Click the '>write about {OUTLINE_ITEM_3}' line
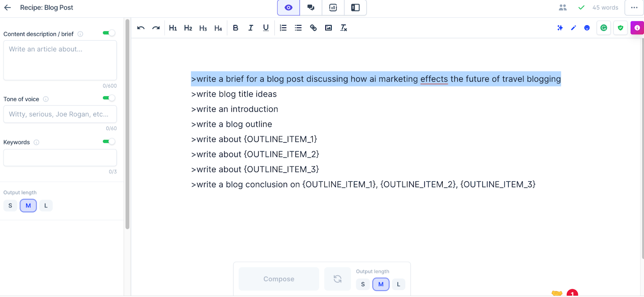 point(255,169)
